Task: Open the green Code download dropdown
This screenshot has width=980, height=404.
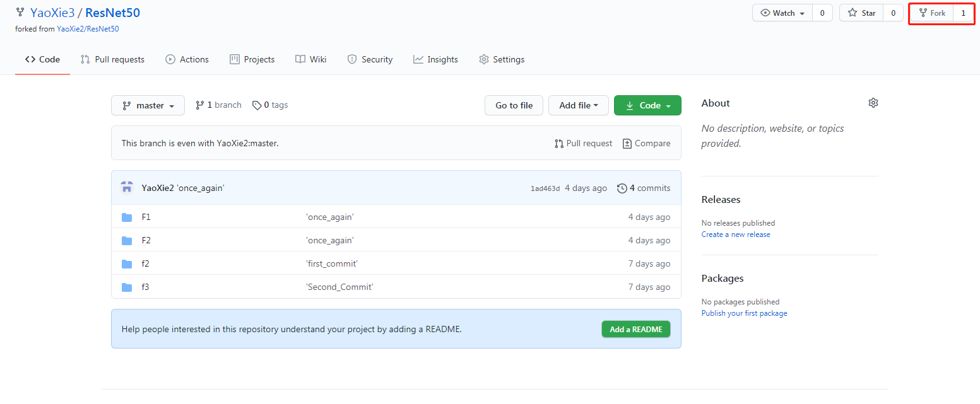Action: click(647, 105)
